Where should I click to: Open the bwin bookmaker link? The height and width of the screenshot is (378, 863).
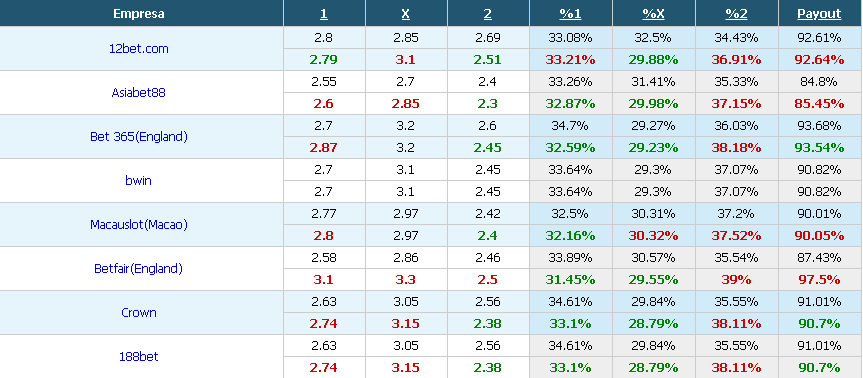pyautogui.click(x=138, y=180)
